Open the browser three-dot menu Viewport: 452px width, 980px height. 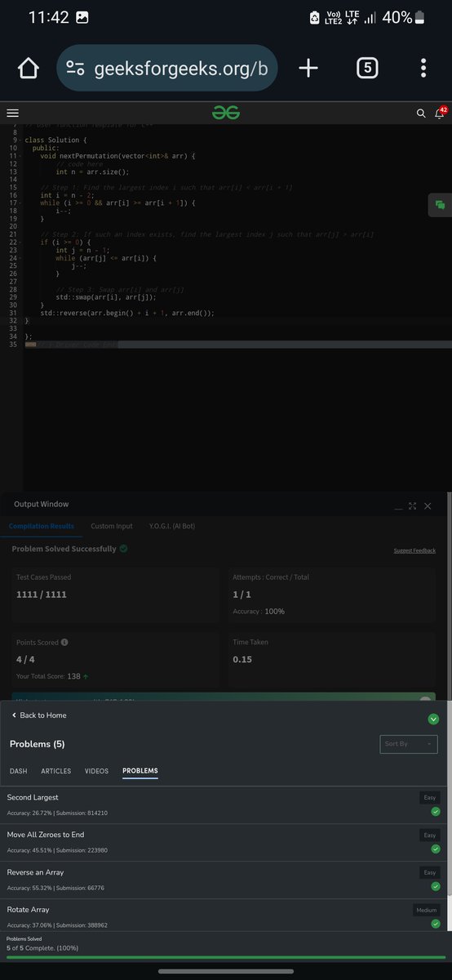pyautogui.click(x=423, y=69)
